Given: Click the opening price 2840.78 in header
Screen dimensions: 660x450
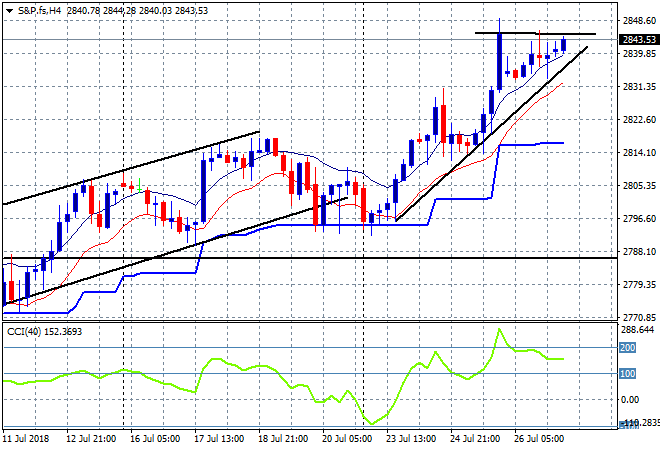Looking at the screenshot, I should pos(83,11).
